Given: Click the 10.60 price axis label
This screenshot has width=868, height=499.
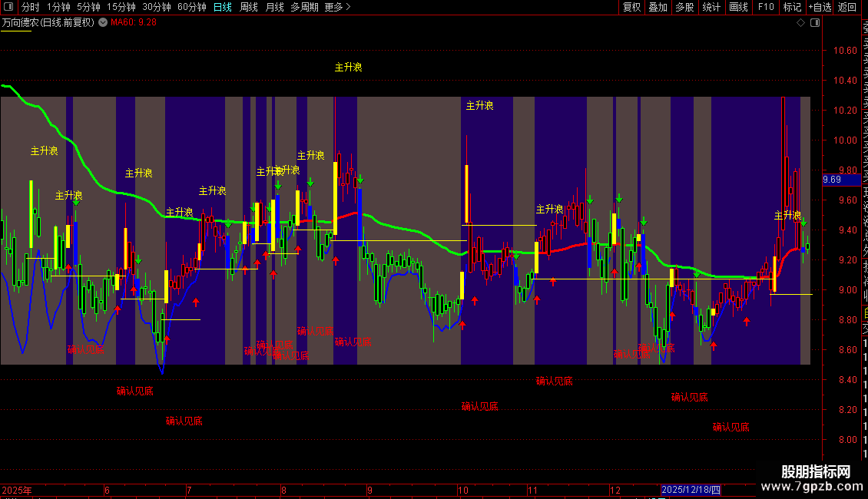Looking at the screenshot, I should pyautogui.click(x=845, y=51).
